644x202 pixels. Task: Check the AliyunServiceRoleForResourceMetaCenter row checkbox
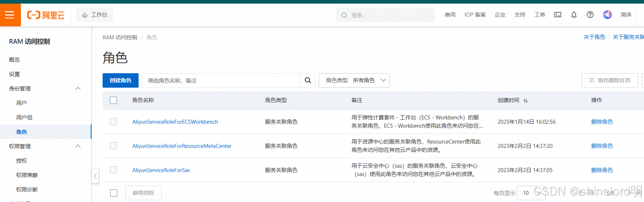tap(113, 146)
